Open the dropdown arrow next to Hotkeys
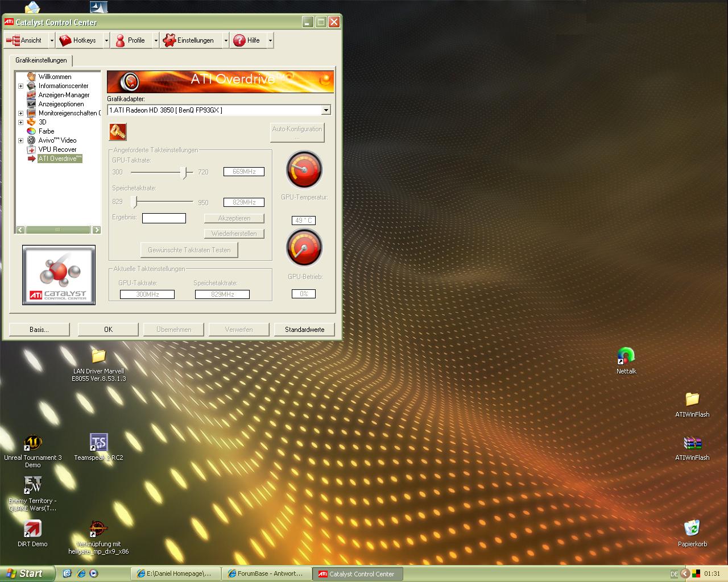Image resolution: width=728 pixels, height=582 pixels. click(106, 40)
